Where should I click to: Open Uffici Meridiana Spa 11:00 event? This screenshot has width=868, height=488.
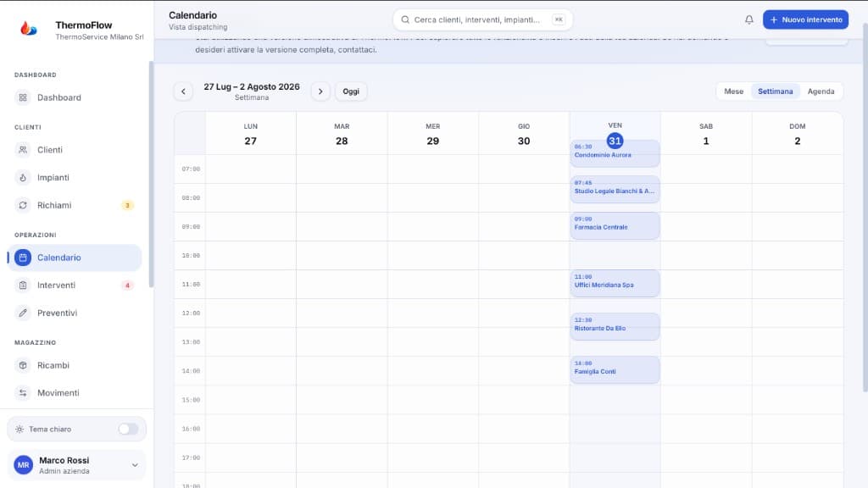pos(615,283)
